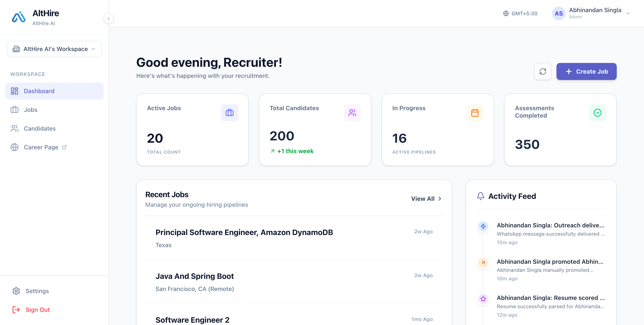Click the +1 this week trend text

tap(295, 151)
